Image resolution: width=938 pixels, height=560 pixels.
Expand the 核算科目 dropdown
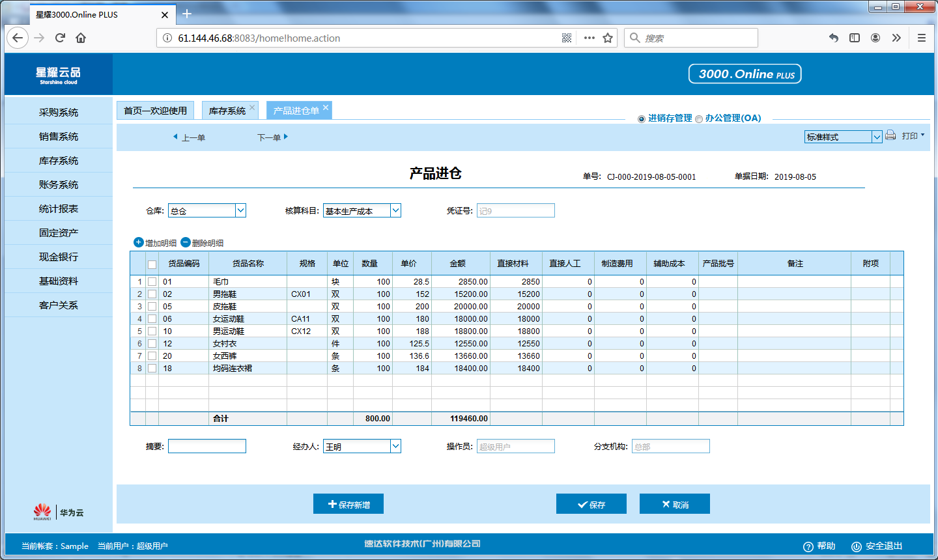pyautogui.click(x=395, y=210)
